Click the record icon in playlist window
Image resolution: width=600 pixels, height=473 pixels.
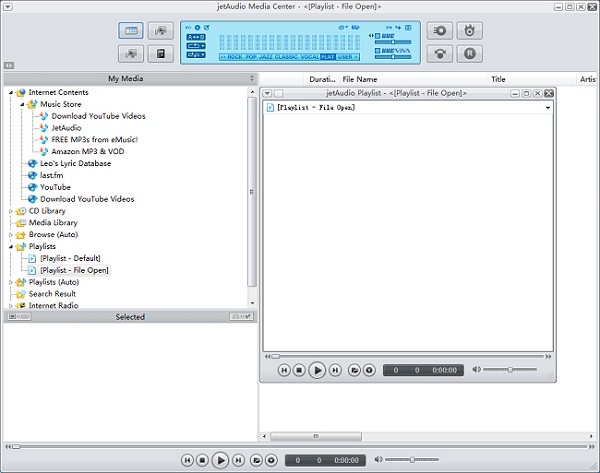(369, 370)
